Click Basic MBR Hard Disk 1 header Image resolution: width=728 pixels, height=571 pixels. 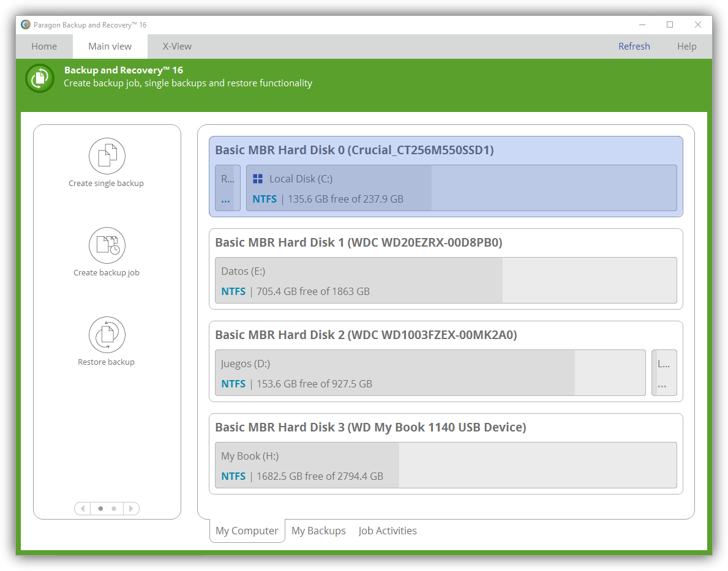tap(358, 242)
